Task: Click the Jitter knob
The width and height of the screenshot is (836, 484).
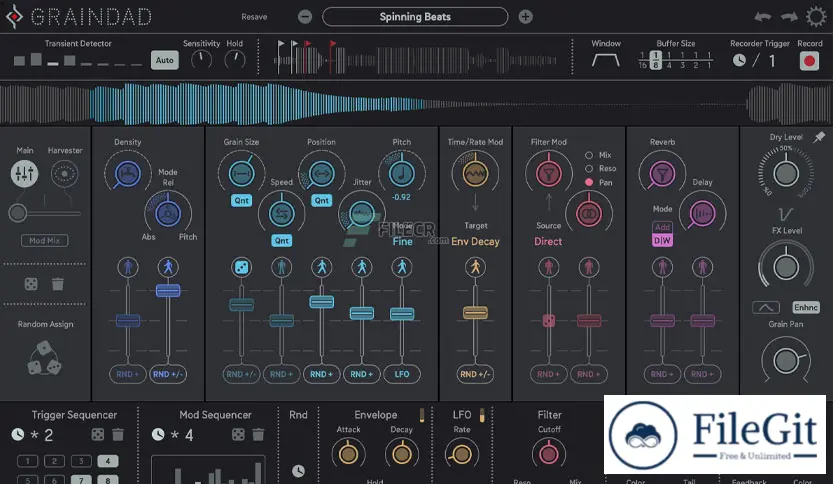Action: (361, 214)
